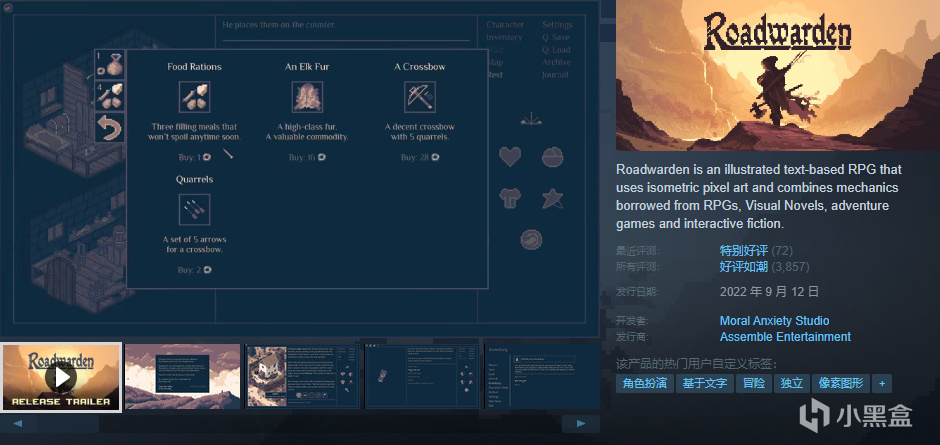
Task: Select the 像素图形 tag
Action: (x=840, y=383)
